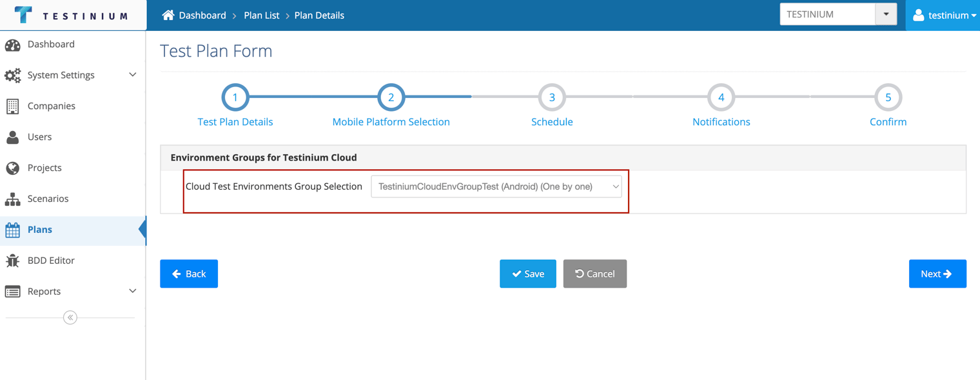Image resolution: width=980 pixels, height=380 pixels.
Task: Open the TESTINIUM company dropdown arrow
Action: click(886, 14)
